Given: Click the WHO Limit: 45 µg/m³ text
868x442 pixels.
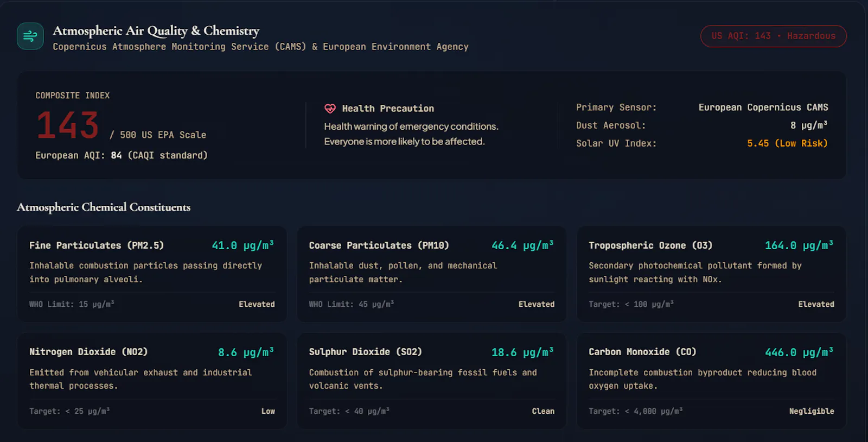Looking at the screenshot, I should point(352,304).
